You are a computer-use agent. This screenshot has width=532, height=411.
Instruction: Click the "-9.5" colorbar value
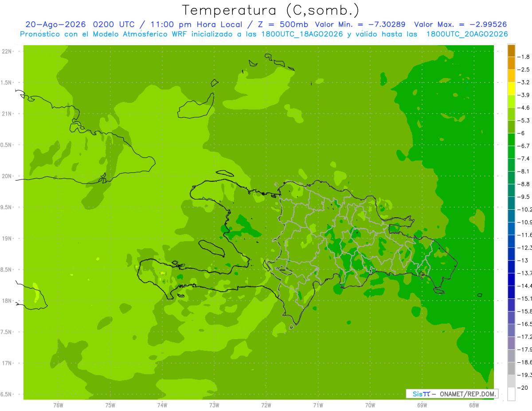(x=524, y=196)
